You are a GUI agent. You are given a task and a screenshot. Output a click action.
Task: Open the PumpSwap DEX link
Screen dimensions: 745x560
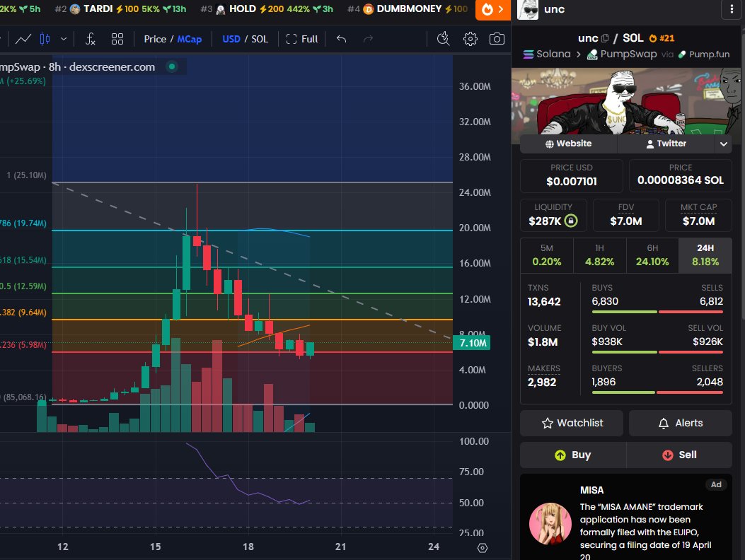point(622,54)
